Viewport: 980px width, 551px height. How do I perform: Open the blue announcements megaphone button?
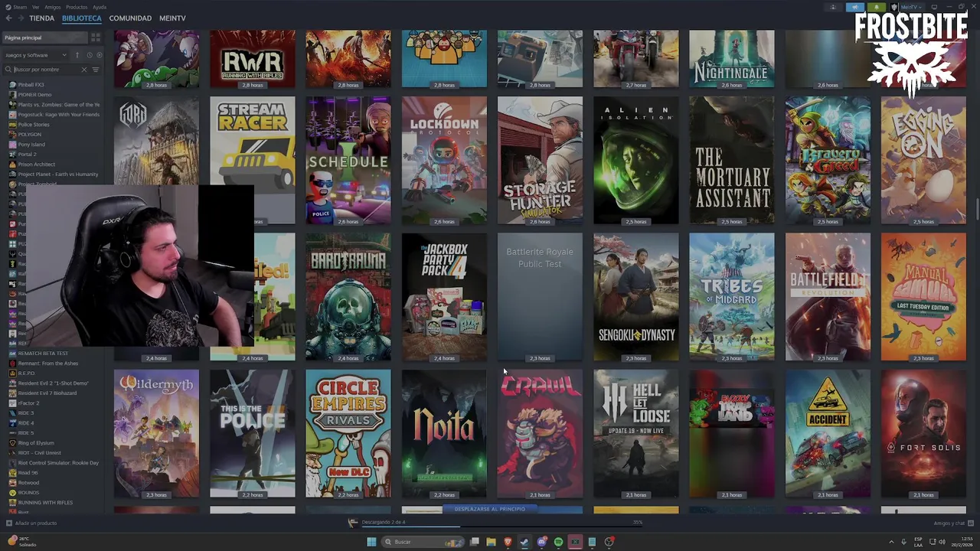[x=854, y=7]
